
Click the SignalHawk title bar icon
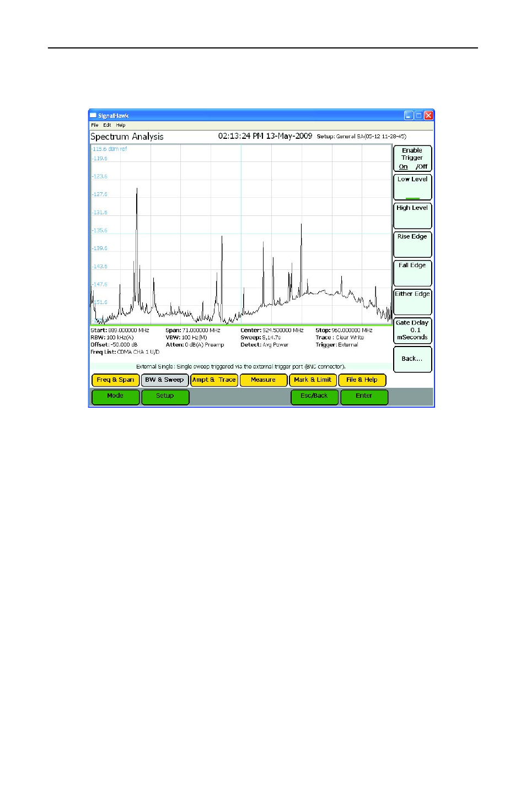(x=93, y=116)
